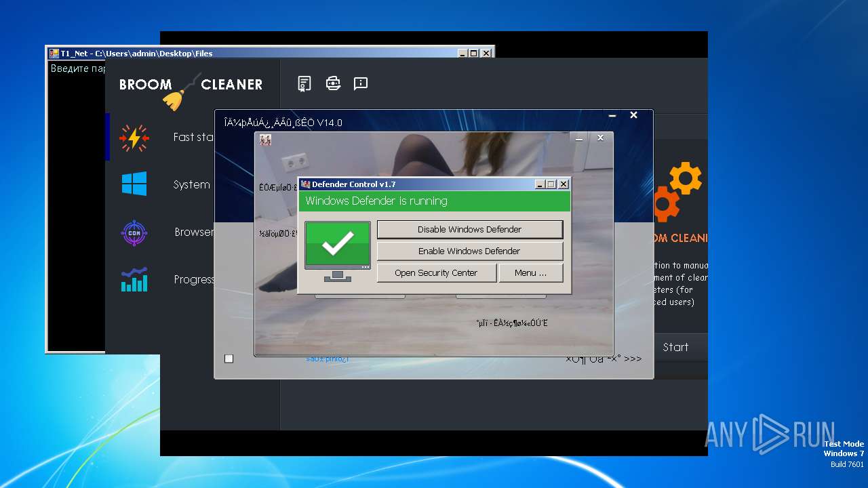
Task: Open the Progress section label in Broom Cleaner
Action: (194, 279)
